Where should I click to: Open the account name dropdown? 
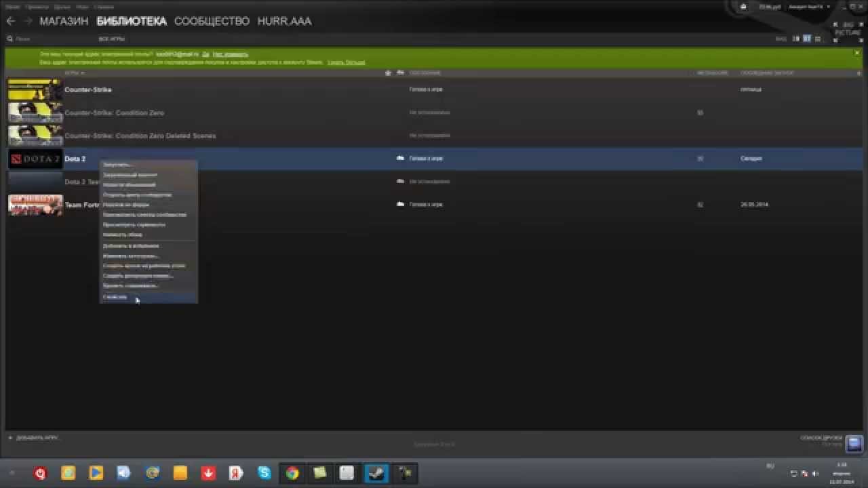pos(809,7)
